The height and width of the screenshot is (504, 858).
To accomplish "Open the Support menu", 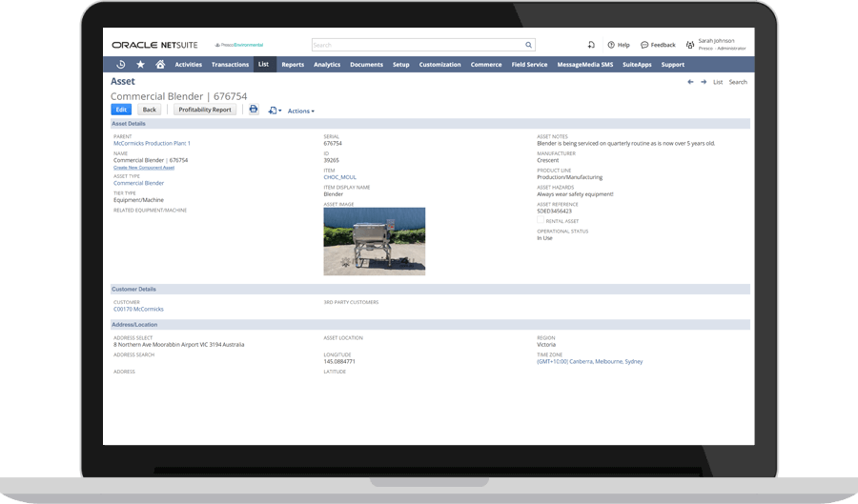I will point(672,65).
